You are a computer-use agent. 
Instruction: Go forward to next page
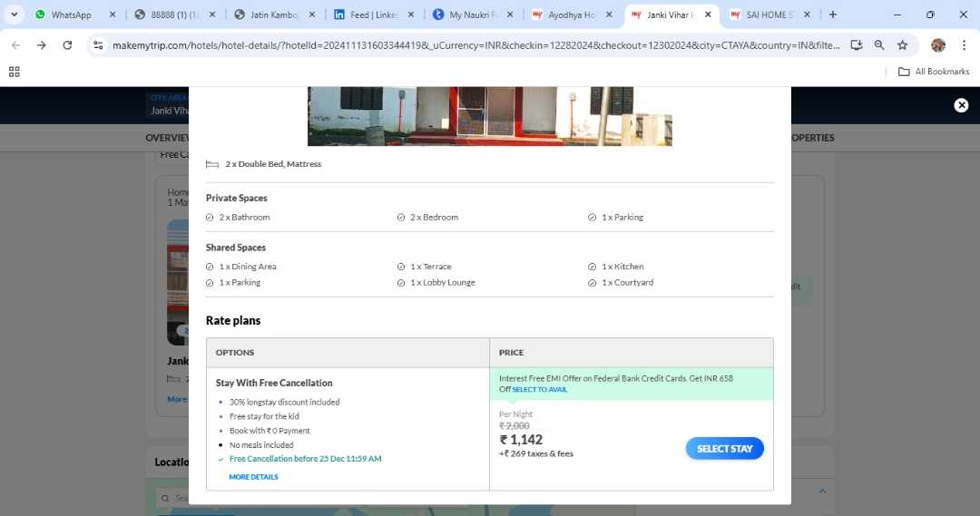41,45
